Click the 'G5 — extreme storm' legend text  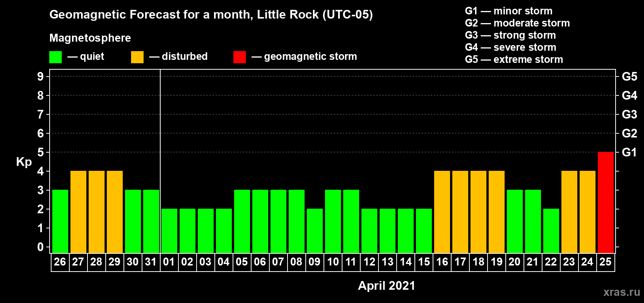514,59
